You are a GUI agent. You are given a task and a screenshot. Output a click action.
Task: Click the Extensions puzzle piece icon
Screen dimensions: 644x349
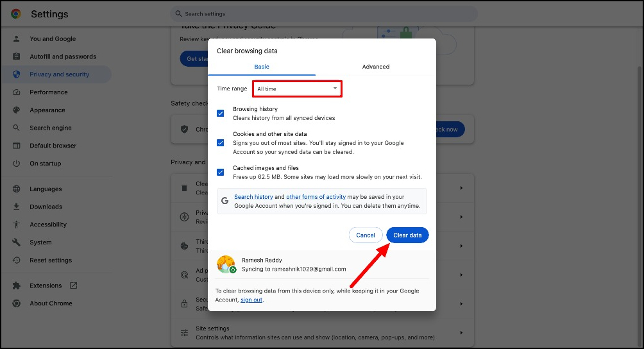click(x=17, y=285)
